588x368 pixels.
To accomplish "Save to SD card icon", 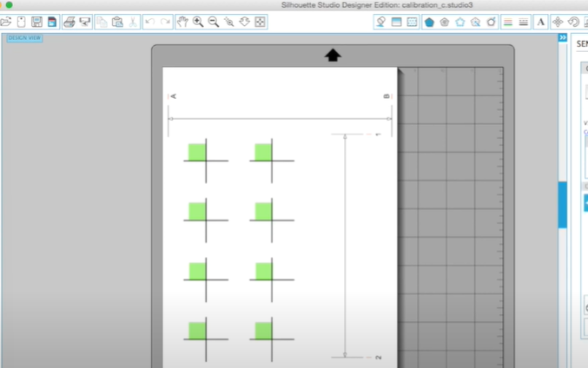I will 52,22.
